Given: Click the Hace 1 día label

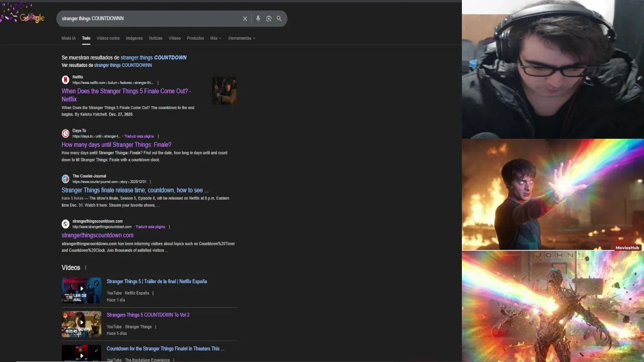Looking at the screenshot, I should pos(116,300).
